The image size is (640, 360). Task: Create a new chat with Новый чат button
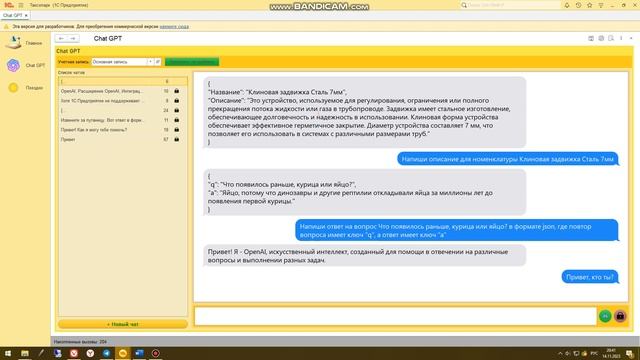(x=122, y=324)
